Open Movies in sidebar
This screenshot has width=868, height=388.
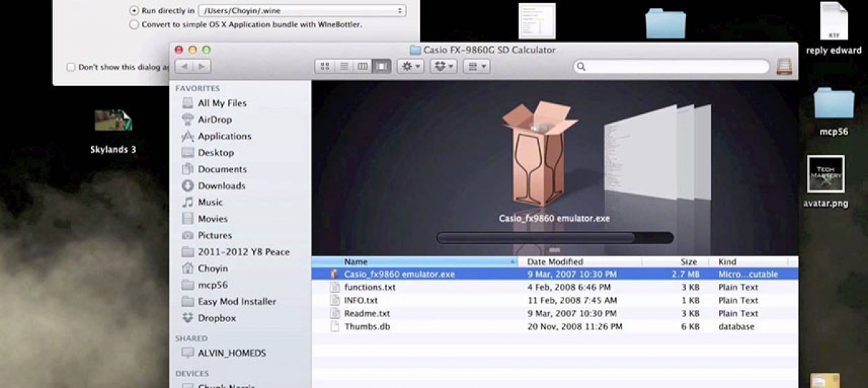tap(213, 219)
